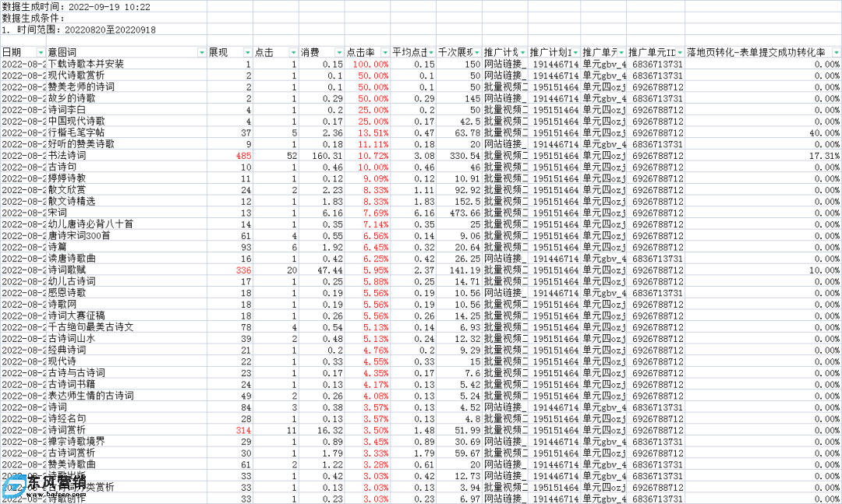Select the 下载诗歌本并安装 keyword cell
Image resolution: width=842 pixels, height=504 pixels.
pyautogui.click(x=86, y=64)
